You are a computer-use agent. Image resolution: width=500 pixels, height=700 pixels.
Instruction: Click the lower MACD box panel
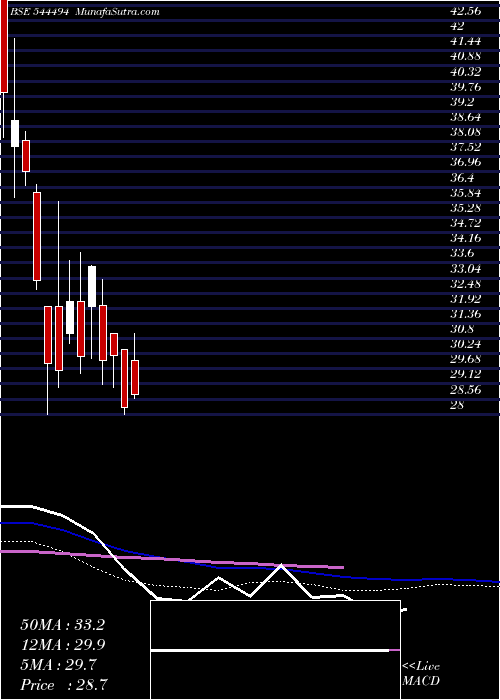tap(275, 675)
